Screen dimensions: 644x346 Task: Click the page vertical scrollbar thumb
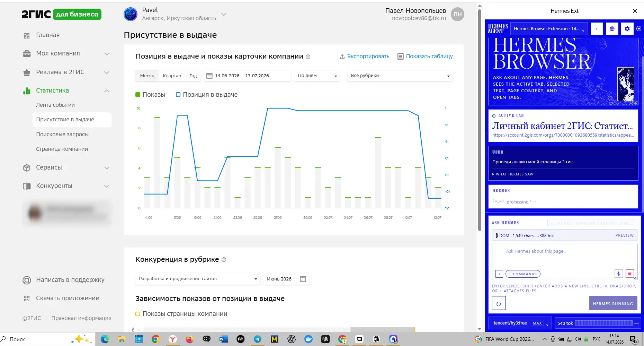480,120
